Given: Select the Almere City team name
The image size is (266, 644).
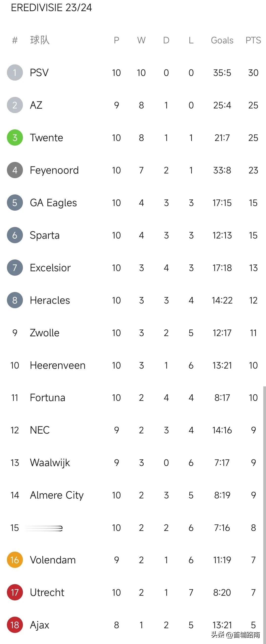Looking at the screenshot, I should pyautogui.click(x=57, y=495).
